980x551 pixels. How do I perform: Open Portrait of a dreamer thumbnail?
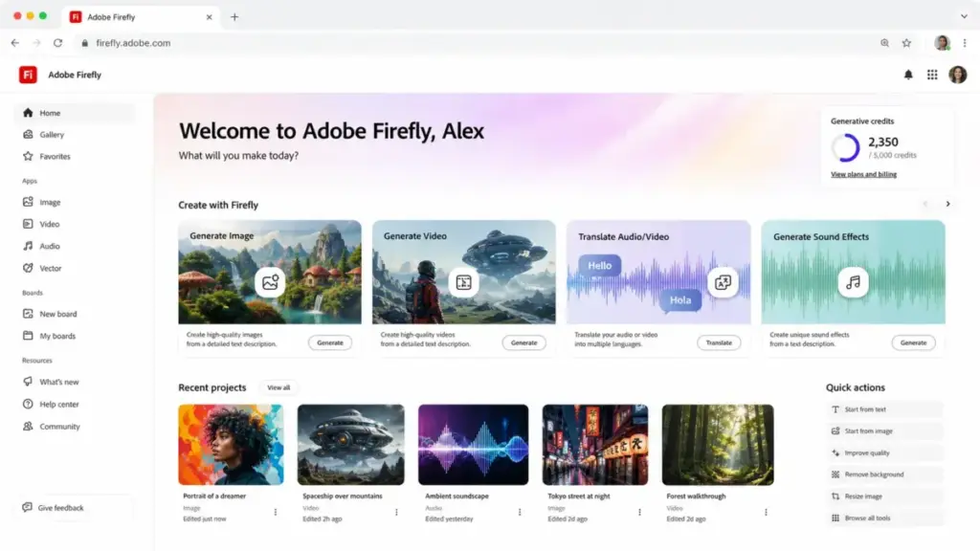click(231, 444)
